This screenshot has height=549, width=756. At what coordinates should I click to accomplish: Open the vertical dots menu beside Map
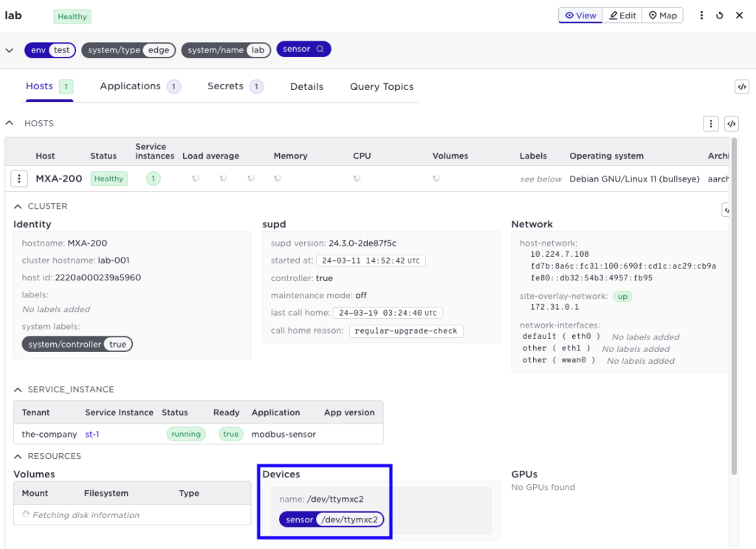[701, 15]
